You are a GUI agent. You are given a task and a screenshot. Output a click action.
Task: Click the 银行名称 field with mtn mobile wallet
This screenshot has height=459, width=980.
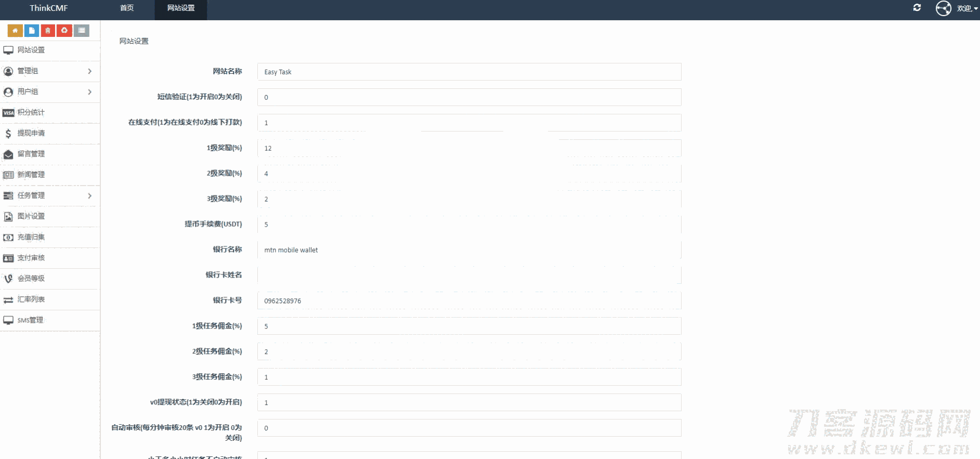[x=469, y=250]
